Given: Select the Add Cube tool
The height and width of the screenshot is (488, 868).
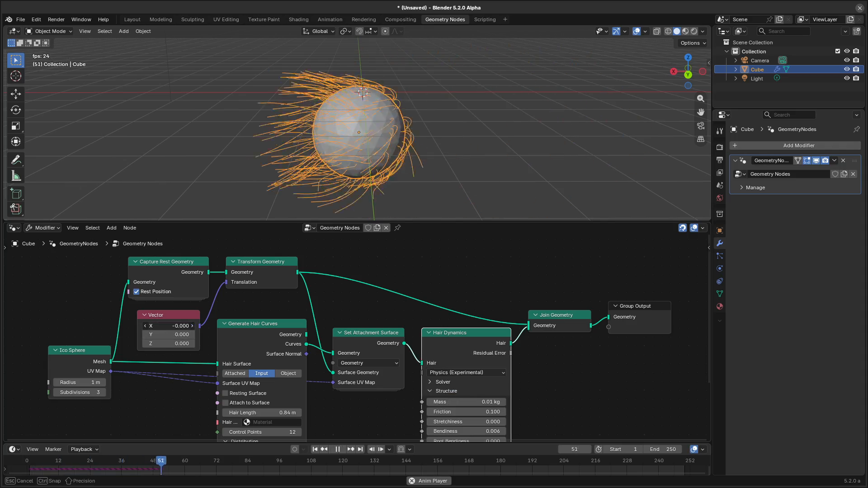Looking at the screenshot, I should click(16, 194).
